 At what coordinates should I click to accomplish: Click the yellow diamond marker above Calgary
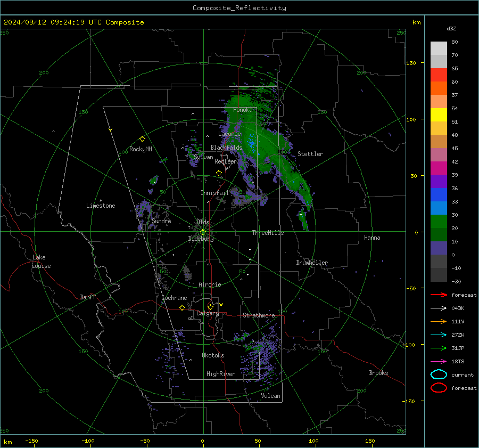pos(210,307)
